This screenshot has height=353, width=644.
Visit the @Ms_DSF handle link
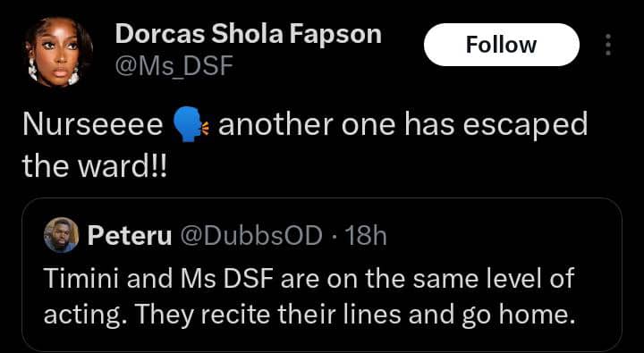pos(174,65)
